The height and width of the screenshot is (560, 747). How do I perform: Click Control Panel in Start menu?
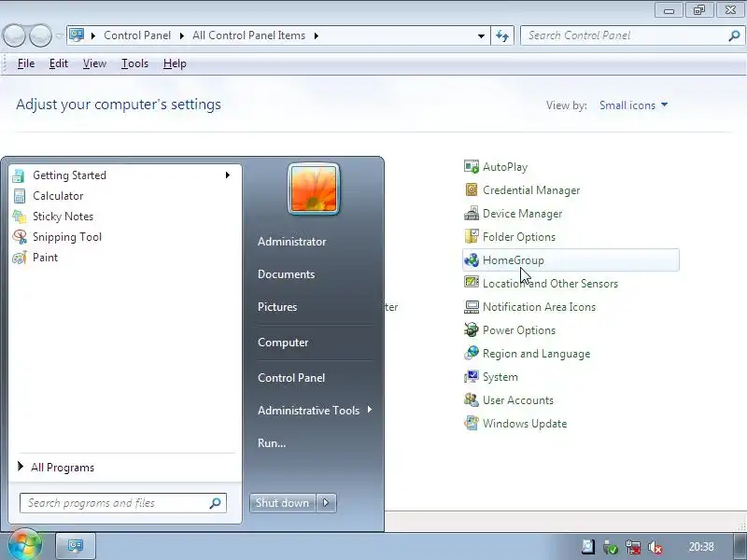point(291,378)
